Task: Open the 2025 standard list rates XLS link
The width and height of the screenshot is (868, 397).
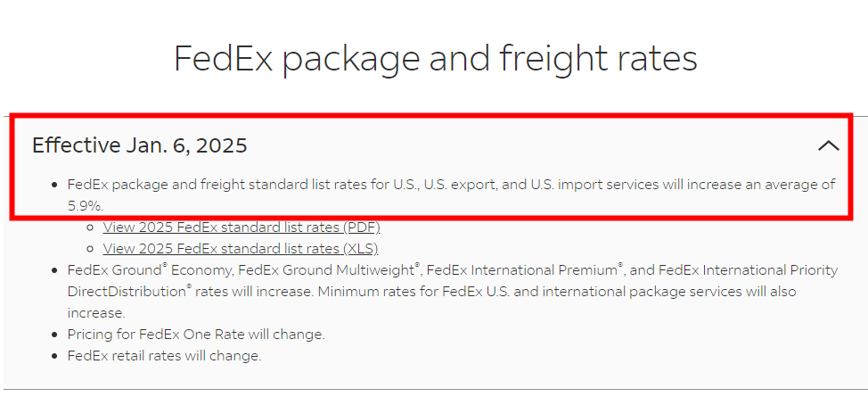Action: pyautogui.click(x=241, y=248)
